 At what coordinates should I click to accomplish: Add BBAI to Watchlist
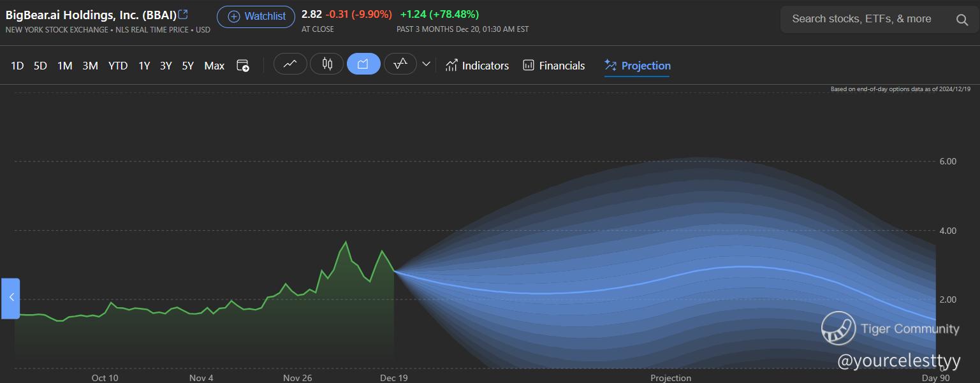coord(256,17)
